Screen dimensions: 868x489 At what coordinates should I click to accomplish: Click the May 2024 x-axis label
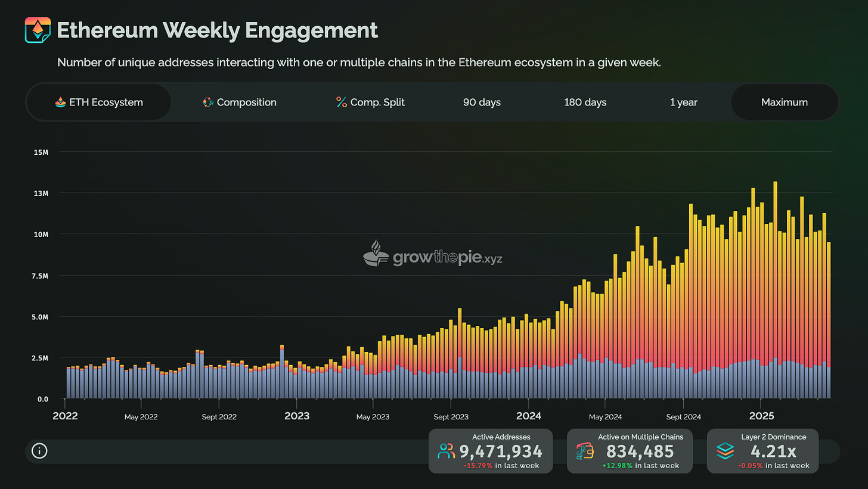click(x=604, y=416)
